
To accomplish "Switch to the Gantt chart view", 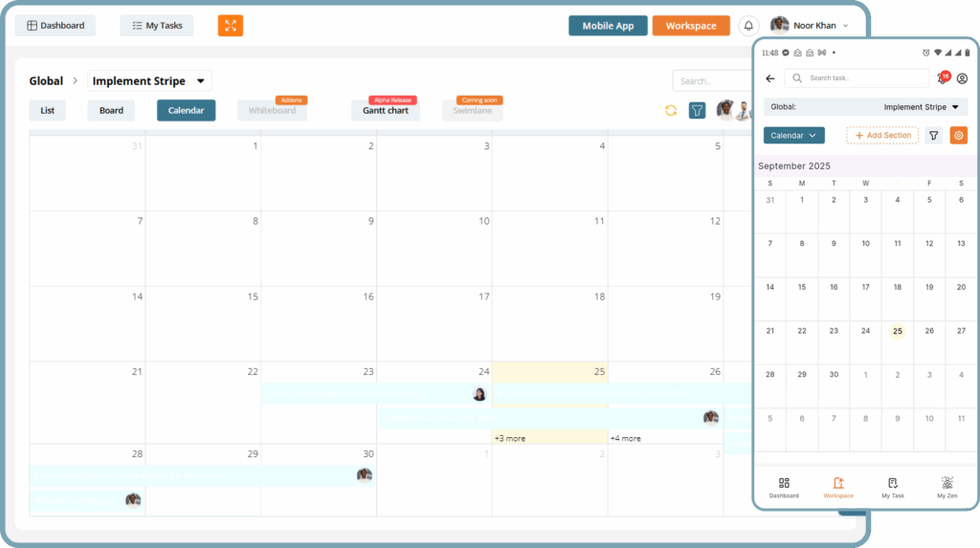I will tap(386, 111).
